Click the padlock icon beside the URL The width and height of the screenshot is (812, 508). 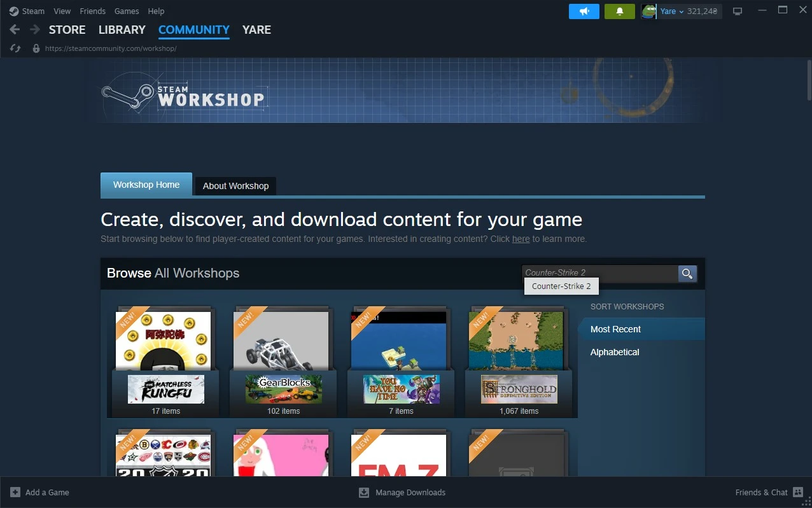click(x=36, y=48)
